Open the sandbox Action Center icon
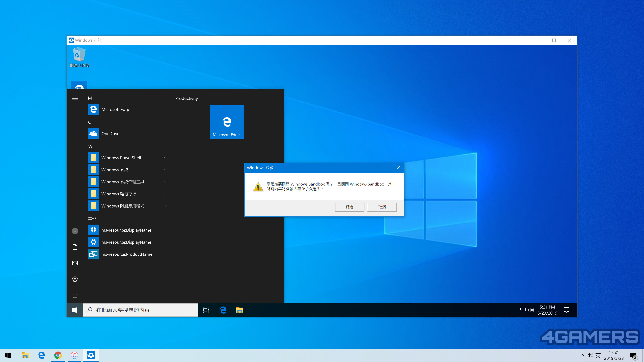 point(566,310)
